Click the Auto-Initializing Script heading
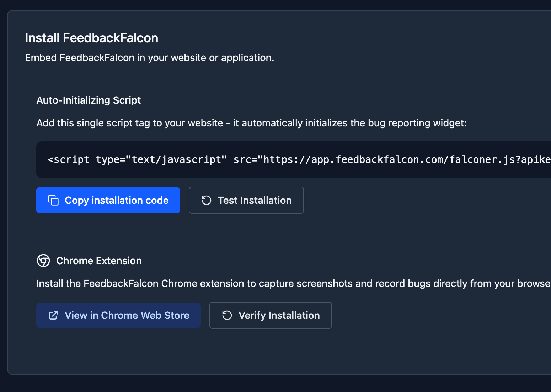 click(x=89, y=100)
